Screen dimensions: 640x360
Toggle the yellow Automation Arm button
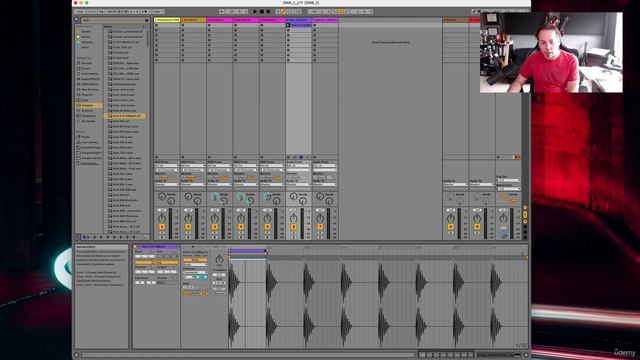(x=283, y=11)
